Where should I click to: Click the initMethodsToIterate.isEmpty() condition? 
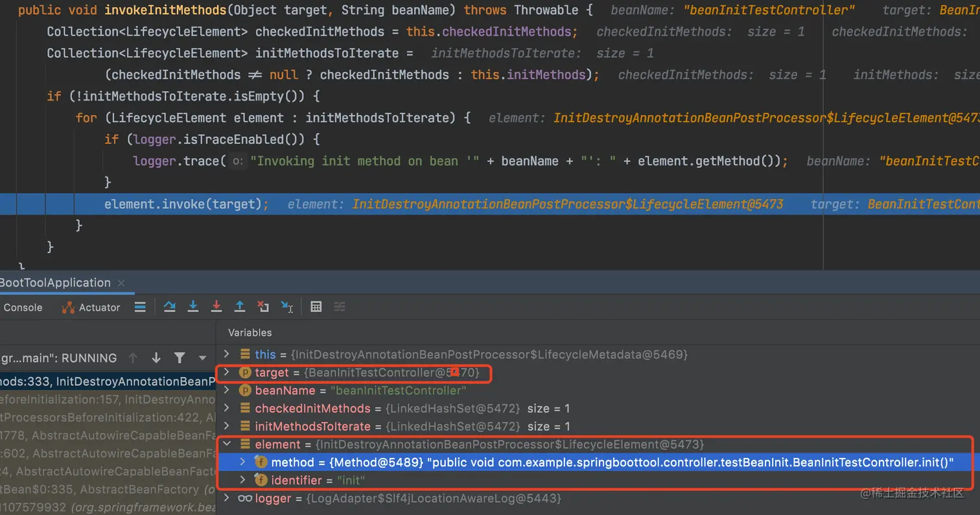coord(183,97)
